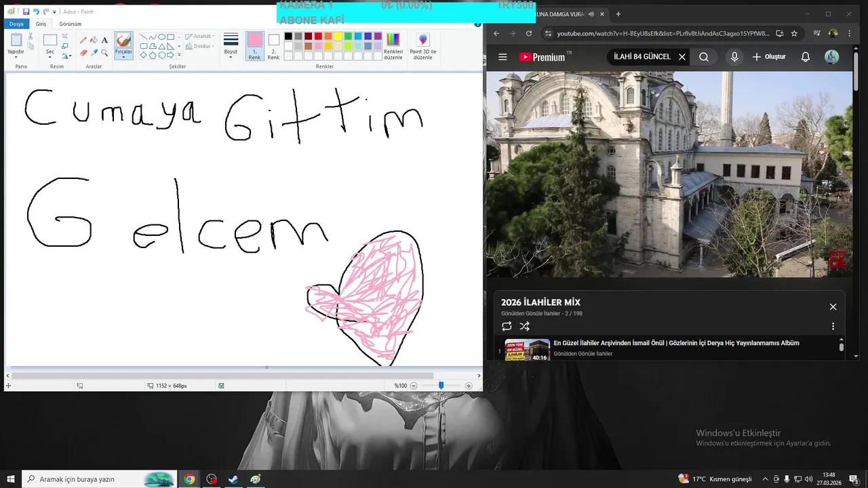868x488 pixels.
Task: Open Chrome three-dot menu
Action: pos(850,33)
